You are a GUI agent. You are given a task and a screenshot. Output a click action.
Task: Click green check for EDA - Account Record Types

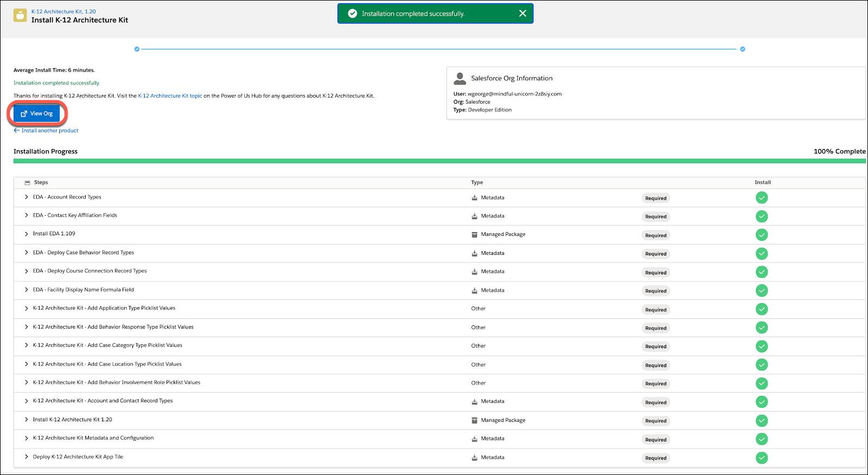click(762, 198)
